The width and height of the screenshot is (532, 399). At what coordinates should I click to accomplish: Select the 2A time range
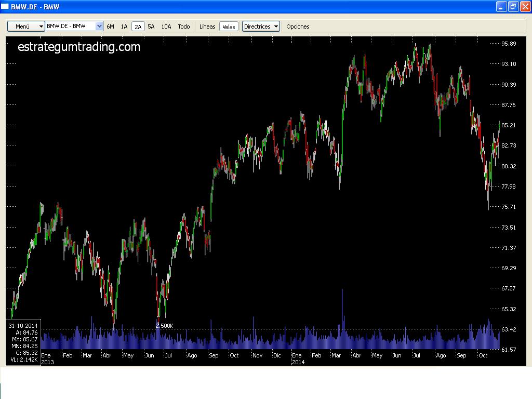tap(138, 26)
